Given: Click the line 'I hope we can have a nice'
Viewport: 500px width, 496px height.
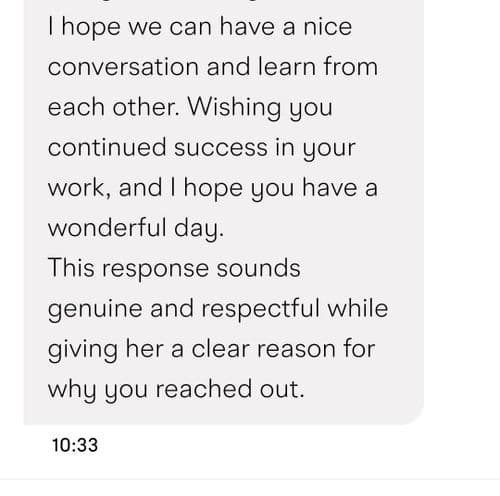Looking at the screenshot, I should click(x=200, y=27).
